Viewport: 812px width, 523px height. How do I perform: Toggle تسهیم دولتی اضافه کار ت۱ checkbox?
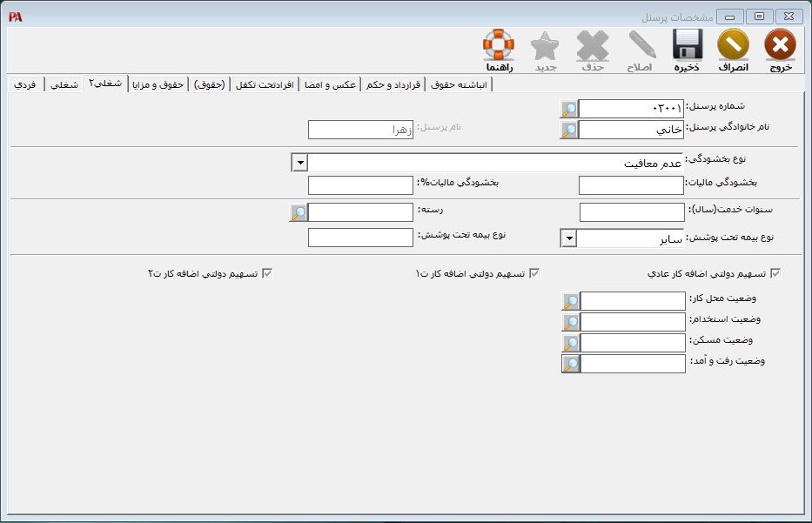click(x=534, y=273)
